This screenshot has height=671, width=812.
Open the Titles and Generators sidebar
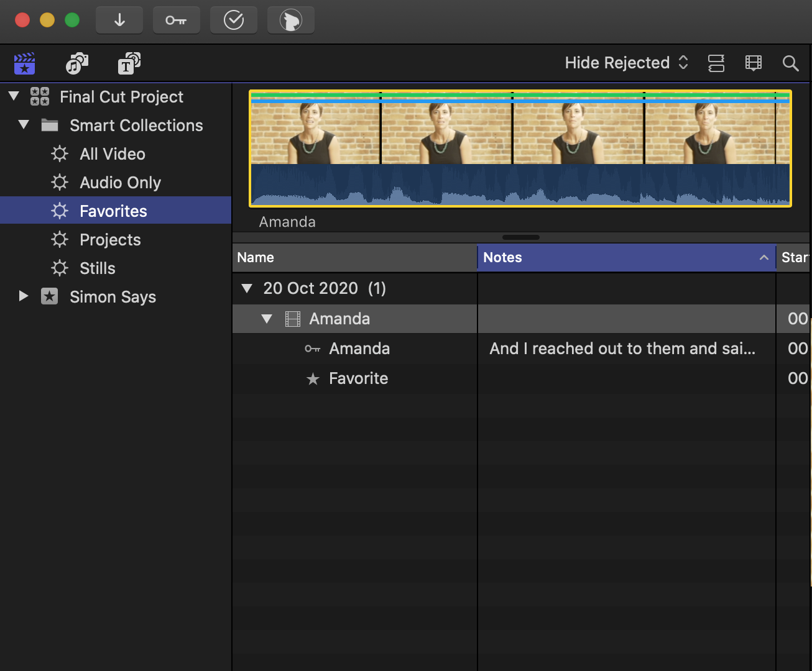tap(129, 63)
